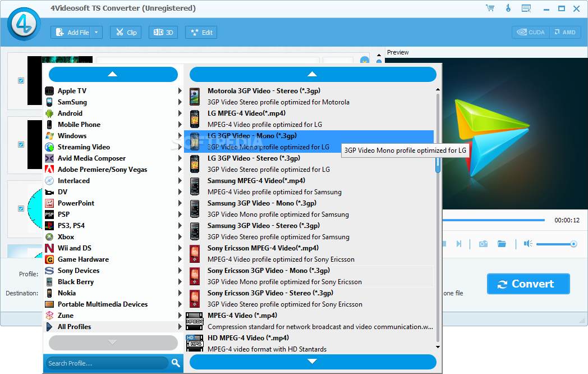The width and height of the screenshot is (588, 374).
Task: Click the Convert button
Action: [x=529, y=284]
